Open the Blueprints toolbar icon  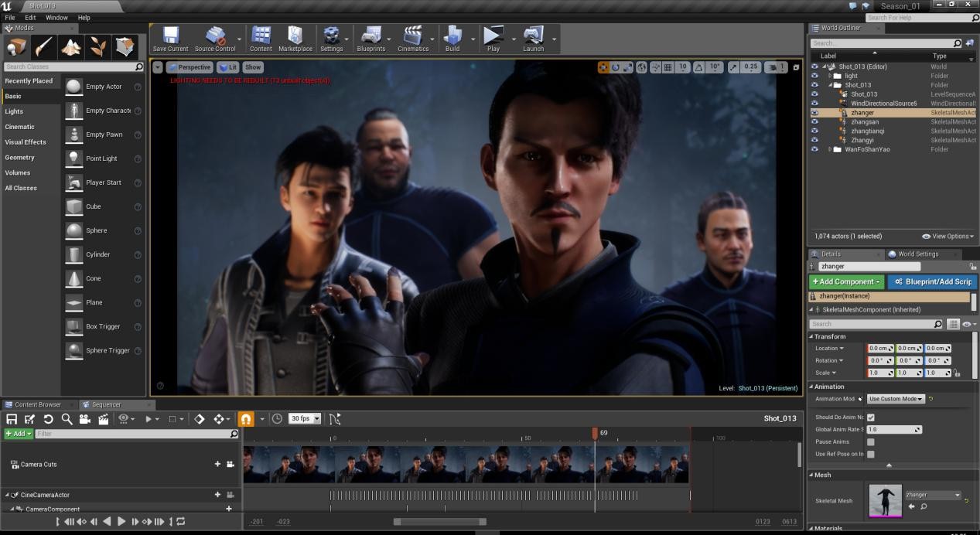(371, 39)
